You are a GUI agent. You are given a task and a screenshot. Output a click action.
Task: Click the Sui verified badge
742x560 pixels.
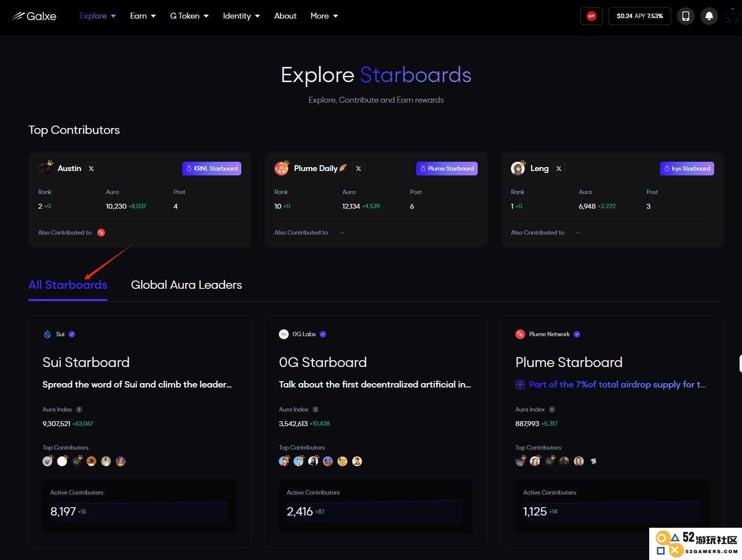[72, 334]
